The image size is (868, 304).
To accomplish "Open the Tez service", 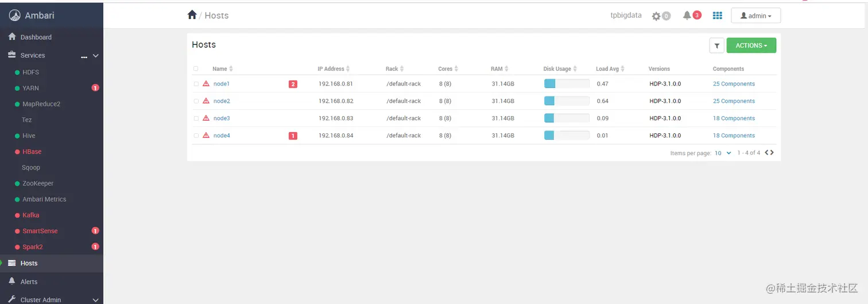I will [x=27, y=120].
